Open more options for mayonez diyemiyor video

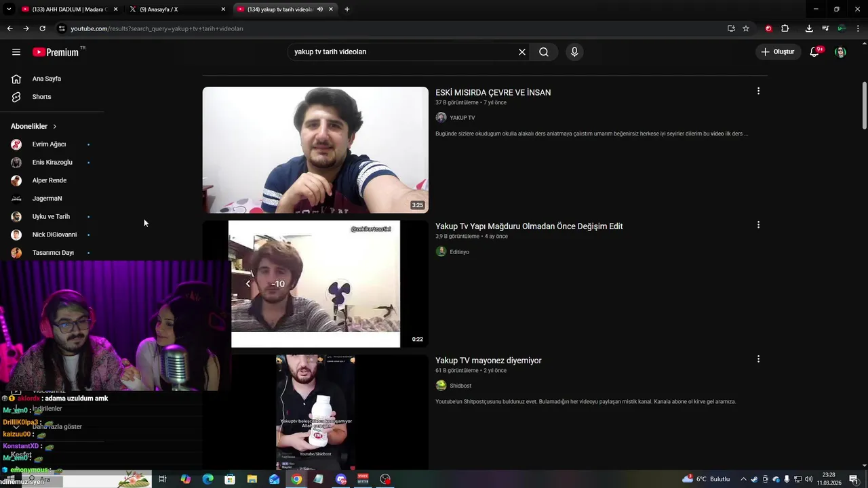coord(758,359)
